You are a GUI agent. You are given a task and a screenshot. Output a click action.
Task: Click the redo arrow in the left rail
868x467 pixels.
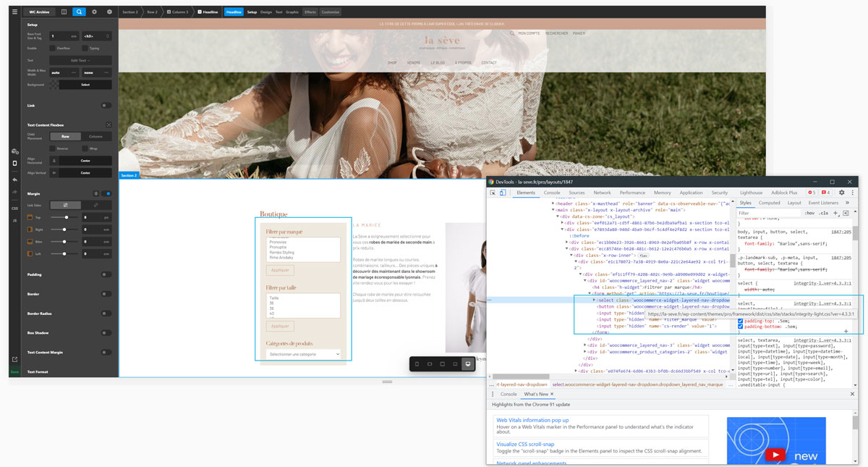pyautogui.click(x=14, y=192)
